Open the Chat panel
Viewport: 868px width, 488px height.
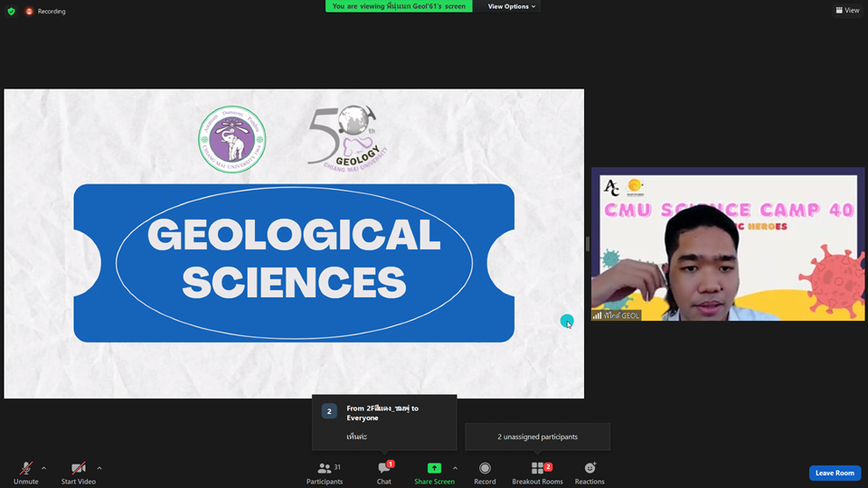pyautogui.click(x=384, y=471)
